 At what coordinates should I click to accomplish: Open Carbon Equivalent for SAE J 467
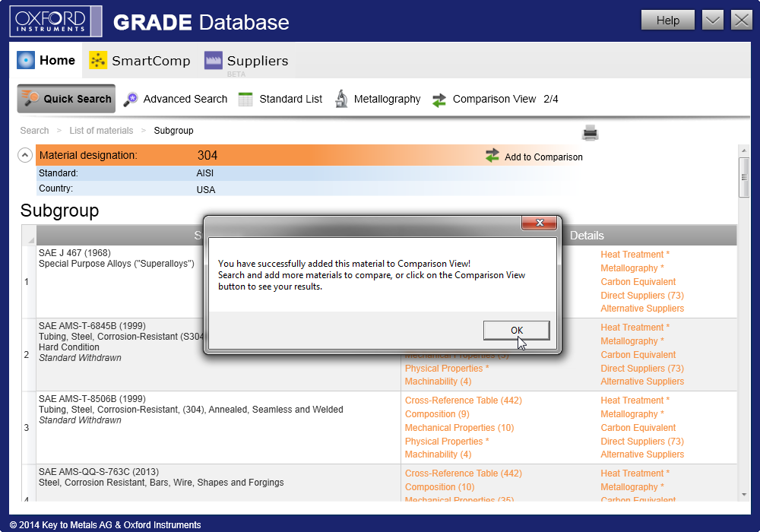point(638,281)
